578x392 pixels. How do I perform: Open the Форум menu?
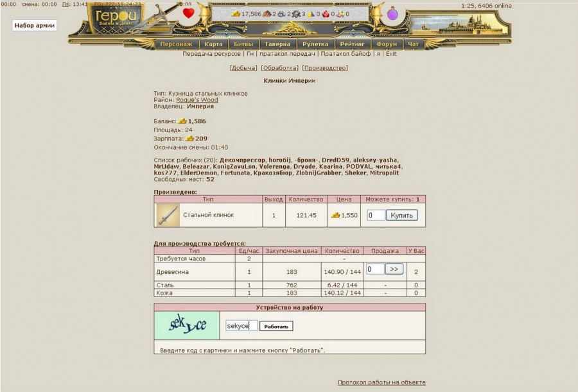point(387,44)
